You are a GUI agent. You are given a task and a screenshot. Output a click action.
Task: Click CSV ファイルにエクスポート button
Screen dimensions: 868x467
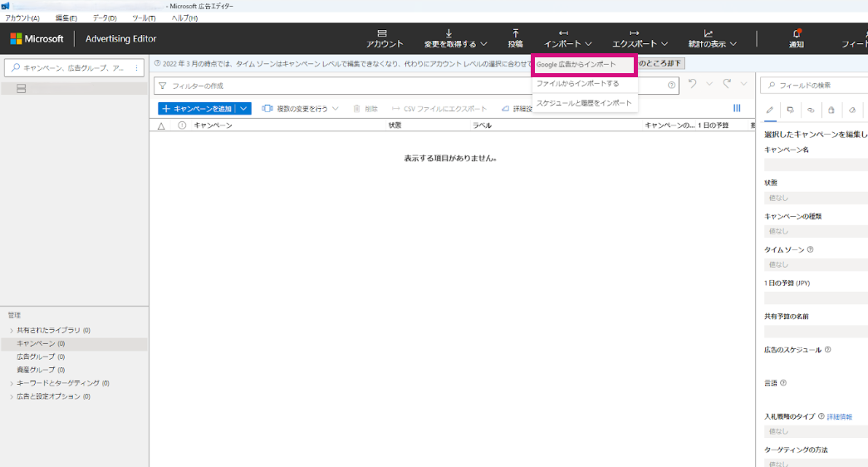coord(439,109)
